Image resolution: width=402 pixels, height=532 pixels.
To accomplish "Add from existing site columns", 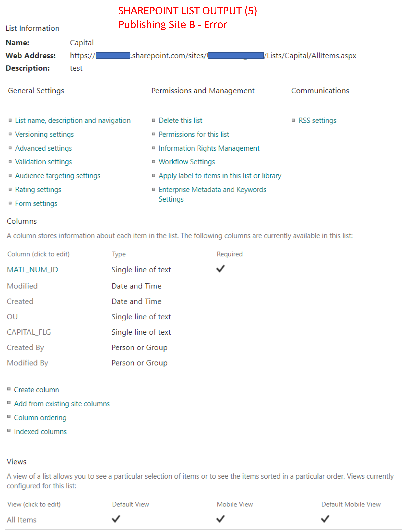I will [62, 404].
